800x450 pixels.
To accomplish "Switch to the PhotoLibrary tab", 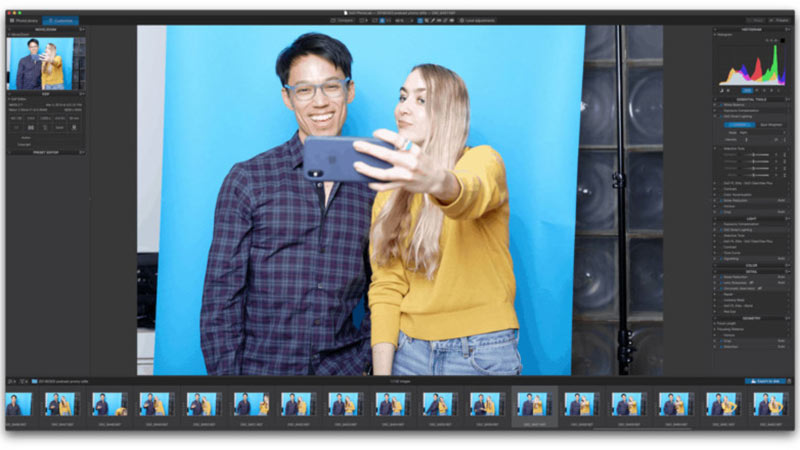I will pos(22,20).
